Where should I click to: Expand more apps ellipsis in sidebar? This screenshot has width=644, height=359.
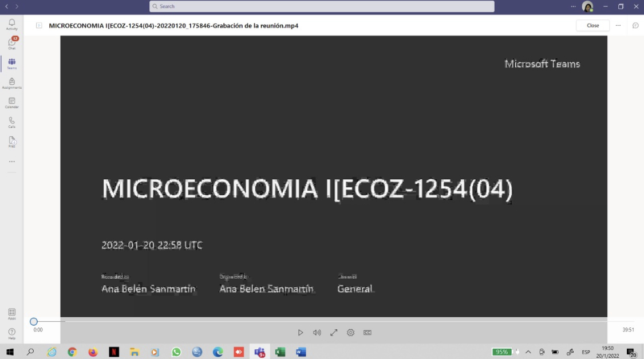click(11, 162)
